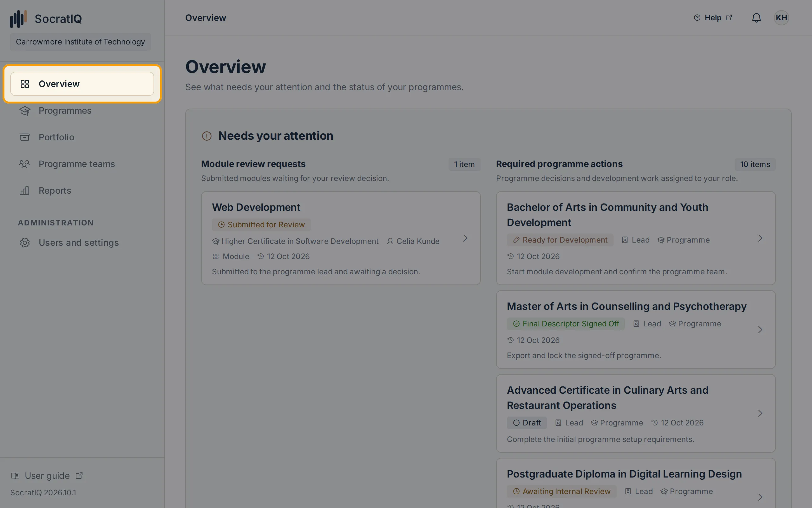Click the check icon in Final Descriptor Signed Off badge
This screenshot has height=508, width=812.
516,324
